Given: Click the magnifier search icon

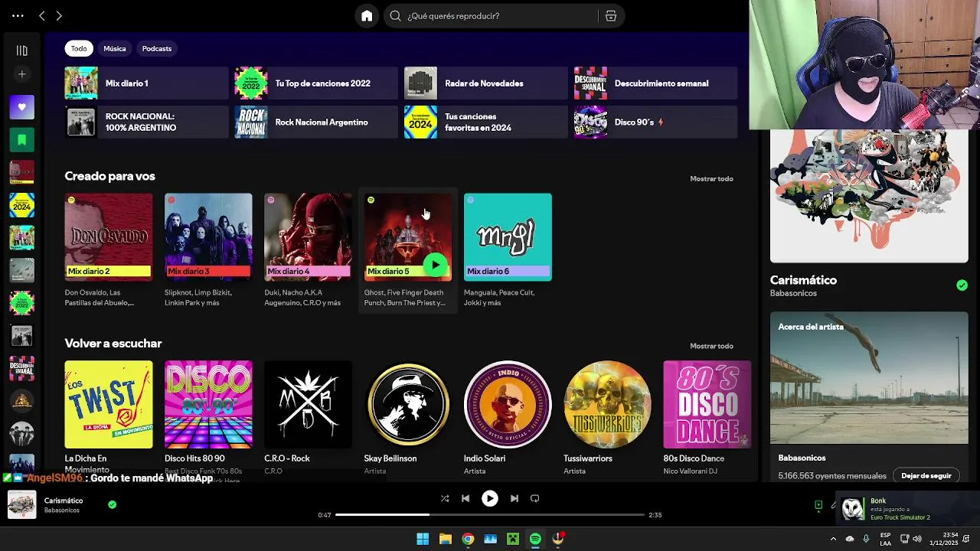Looking at the screenshot, I should [396, 15].
